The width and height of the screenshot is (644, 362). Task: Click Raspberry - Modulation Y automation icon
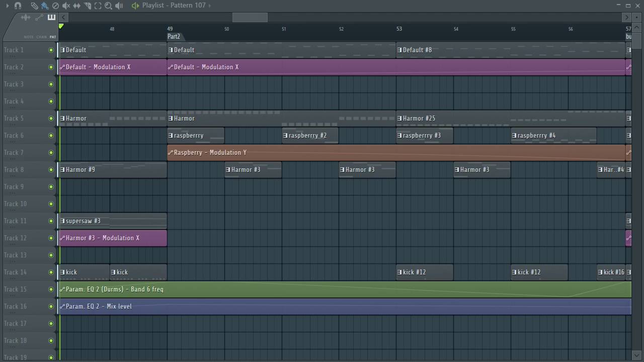coord(171,152)
